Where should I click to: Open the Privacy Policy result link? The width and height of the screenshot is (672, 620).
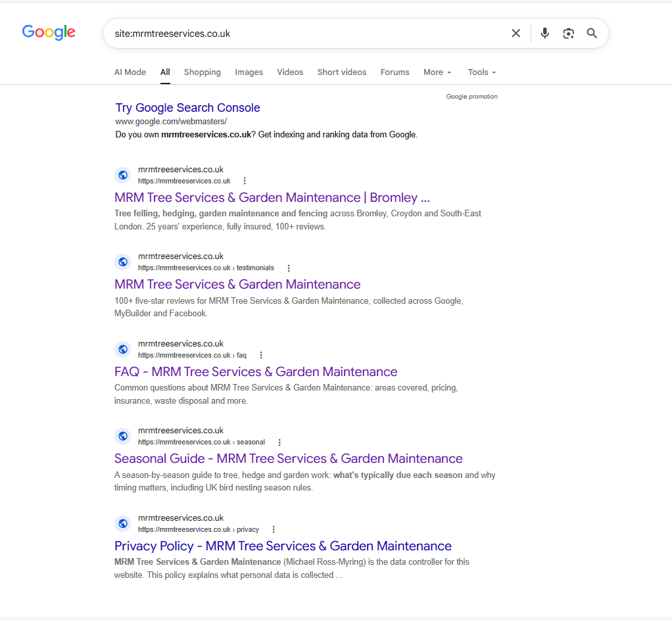pos(283,546)
